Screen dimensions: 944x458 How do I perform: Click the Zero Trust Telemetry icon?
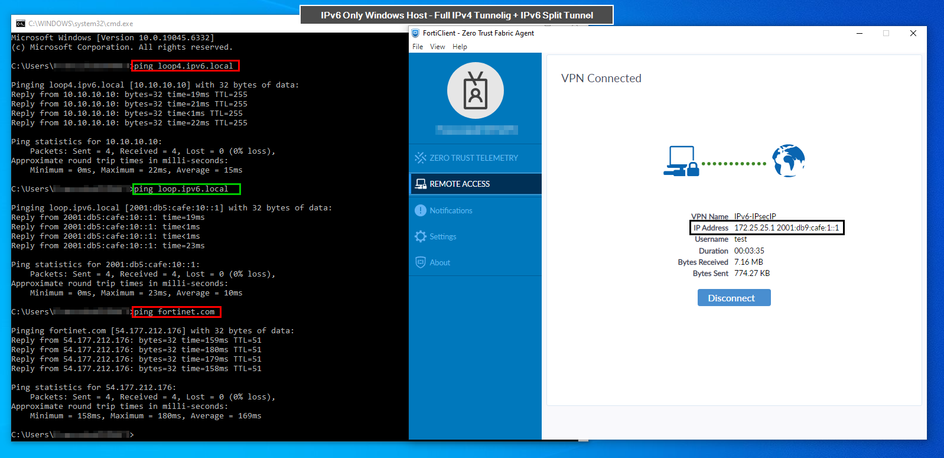[x=420, y=158]
